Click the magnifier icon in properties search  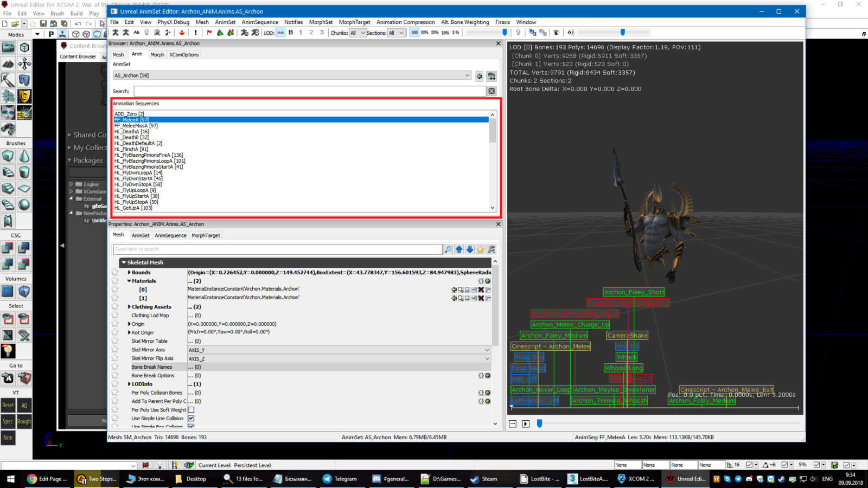[448, 249]
